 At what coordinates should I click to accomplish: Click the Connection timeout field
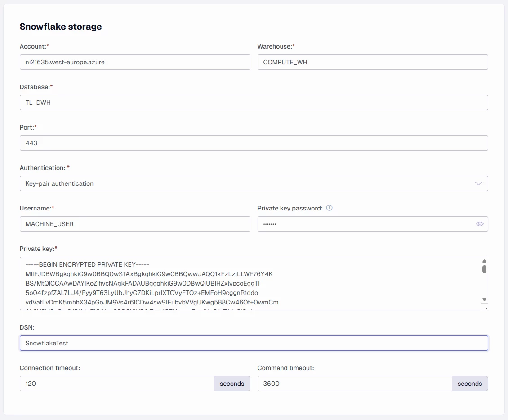[117, 384]
